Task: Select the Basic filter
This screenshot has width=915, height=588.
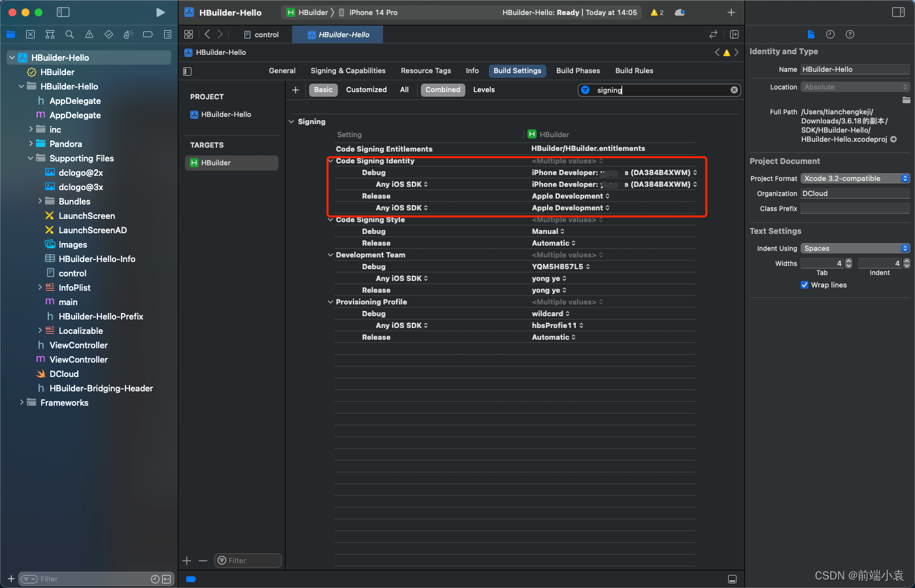Action: point(323,90)
